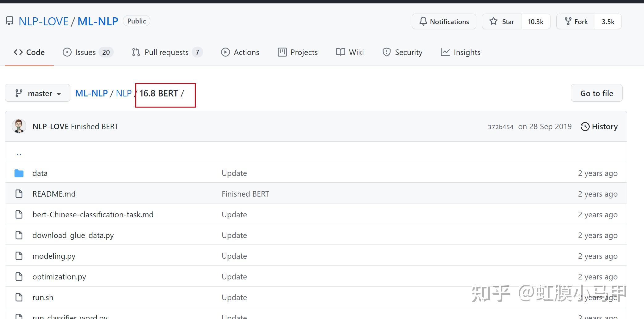Click the Fork icon
The height and width of the screenshot is (319, 644).
click(568, 21)
